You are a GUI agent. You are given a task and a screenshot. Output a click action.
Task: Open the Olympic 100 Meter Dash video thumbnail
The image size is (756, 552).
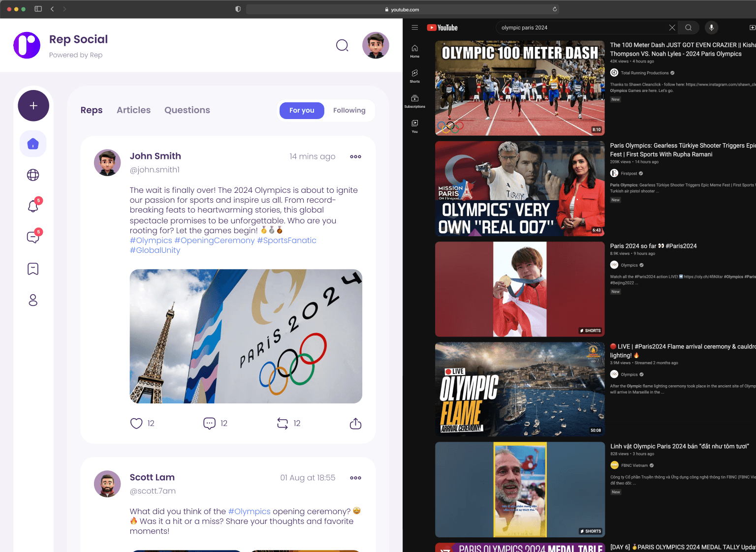point(520,88)
